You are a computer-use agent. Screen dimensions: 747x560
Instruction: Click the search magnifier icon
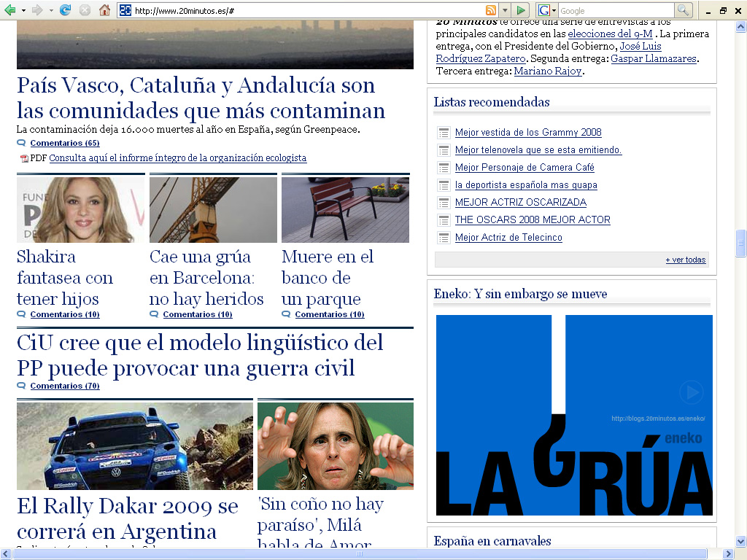(x=683, y=10)
